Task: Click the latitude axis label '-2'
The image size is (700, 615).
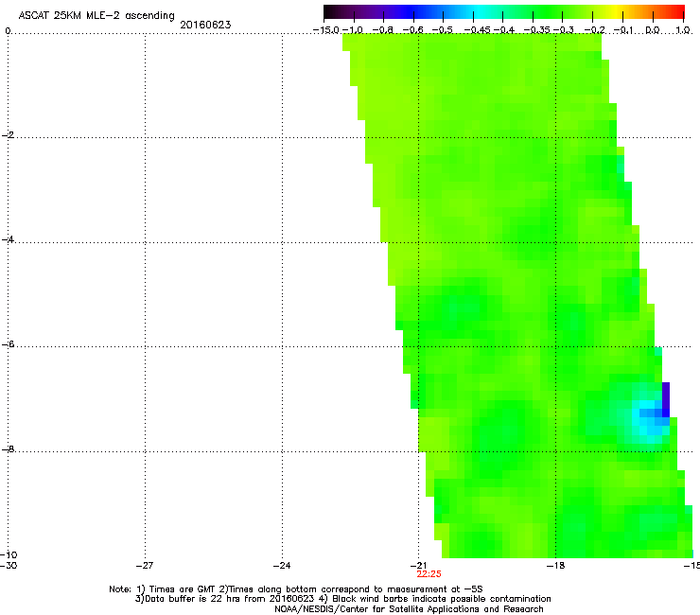Action: coord(8,135)
